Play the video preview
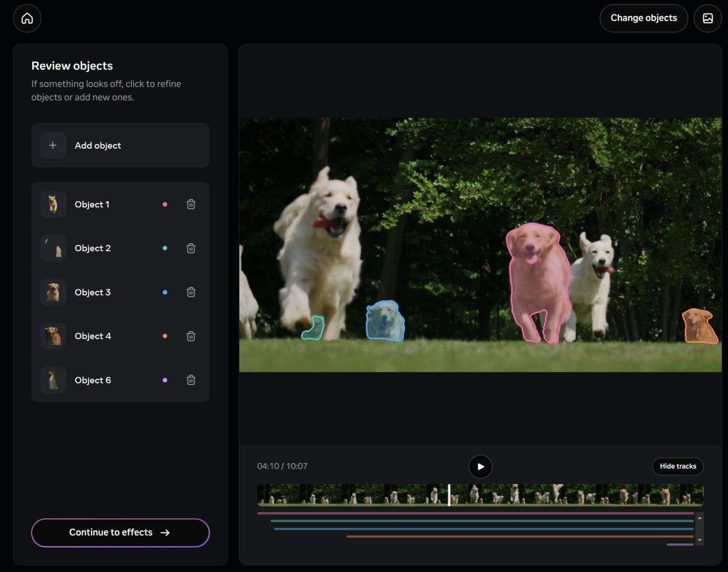Viewport: 728px width, 572px height. tap(480, 467)
